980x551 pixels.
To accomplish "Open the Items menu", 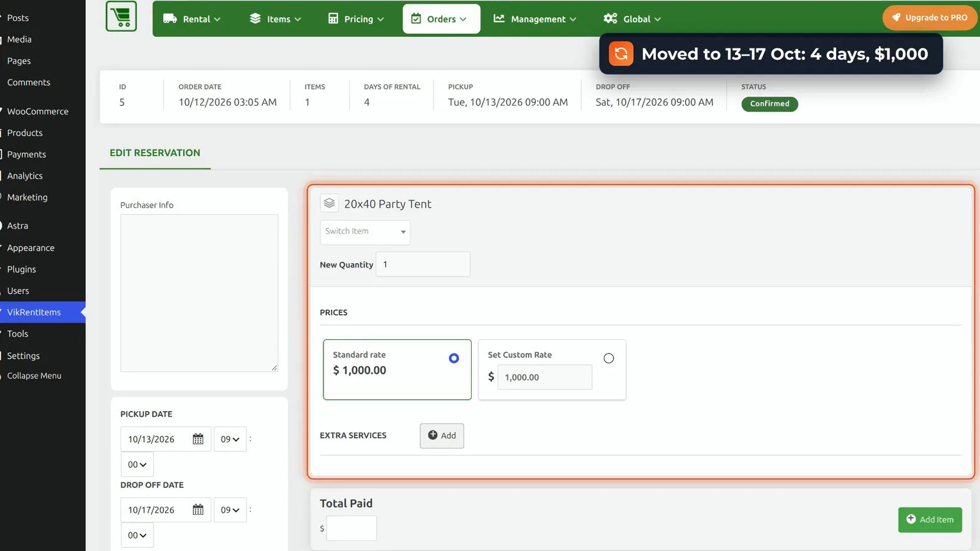I will 276,19.
